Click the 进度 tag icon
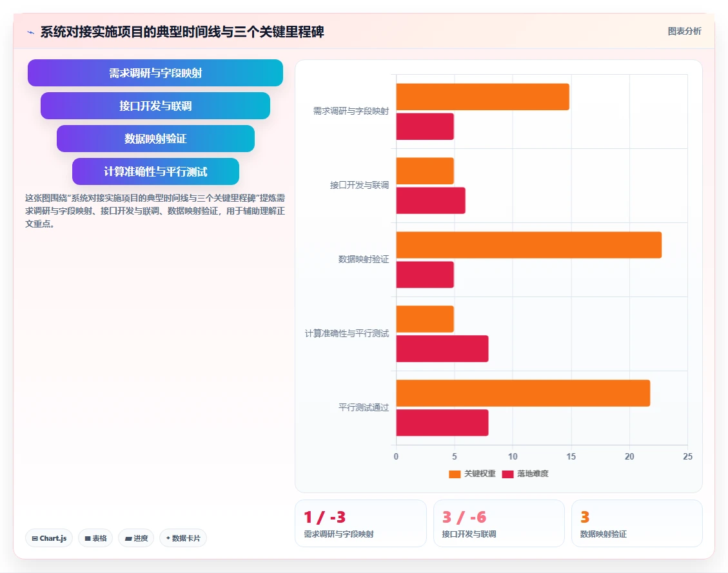The height and width of the screenshot is (573, 728). click(x=128, y=539)
